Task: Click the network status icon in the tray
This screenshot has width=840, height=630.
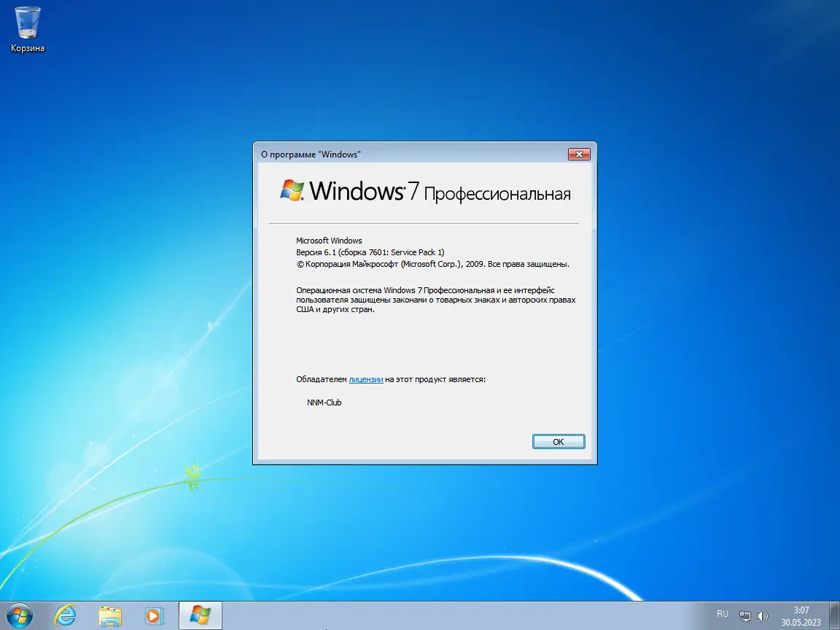Action: coord(745,615)
